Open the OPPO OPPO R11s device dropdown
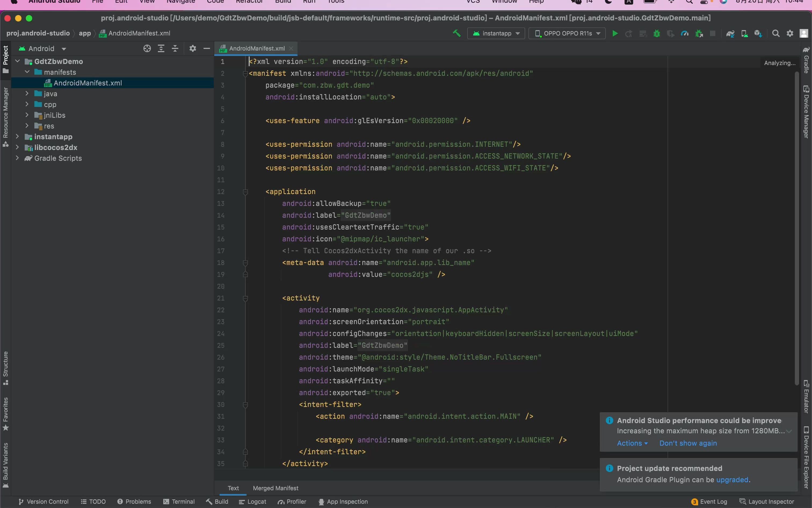The height and width of the screenshot is (508, 812). 567,33
